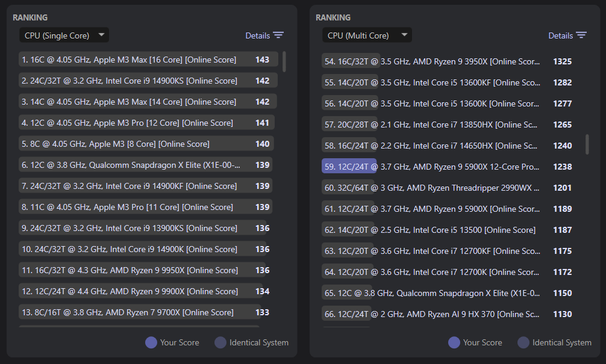Select row 13, AMD Ryzen 7 9700X

pos(148,312)
